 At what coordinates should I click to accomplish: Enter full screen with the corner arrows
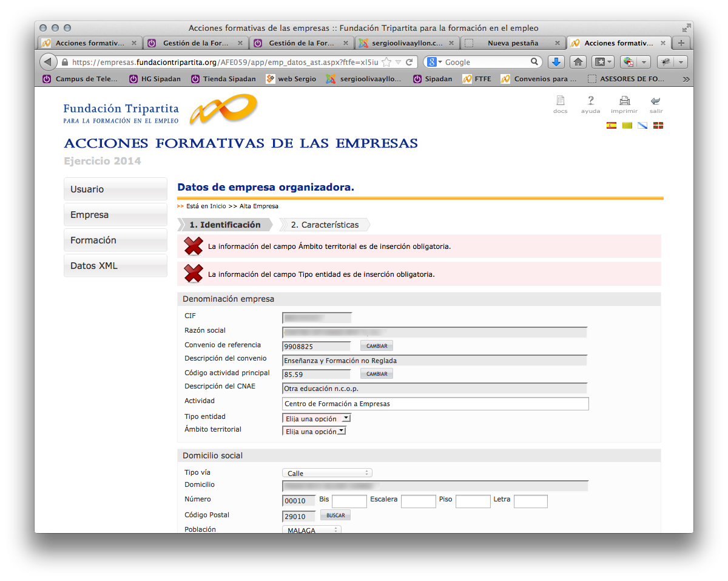686,28
